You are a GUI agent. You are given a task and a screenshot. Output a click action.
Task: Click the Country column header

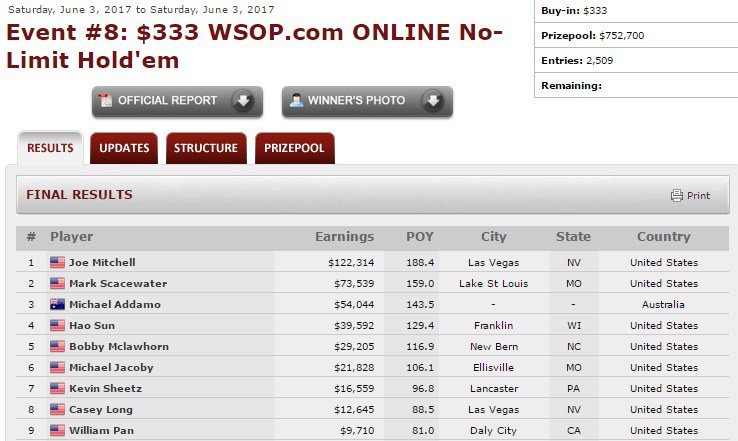tap(664, 237)
